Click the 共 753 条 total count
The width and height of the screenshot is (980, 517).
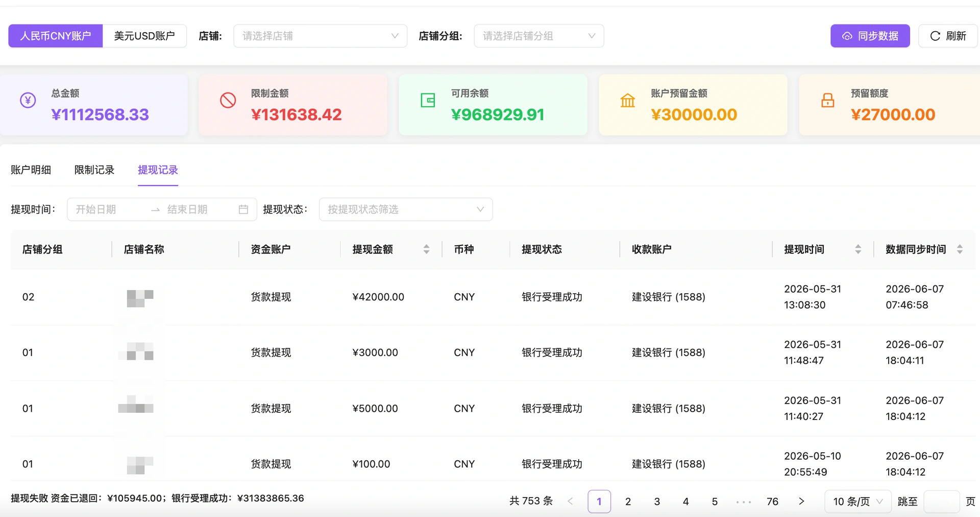click(x=531, y=501)
